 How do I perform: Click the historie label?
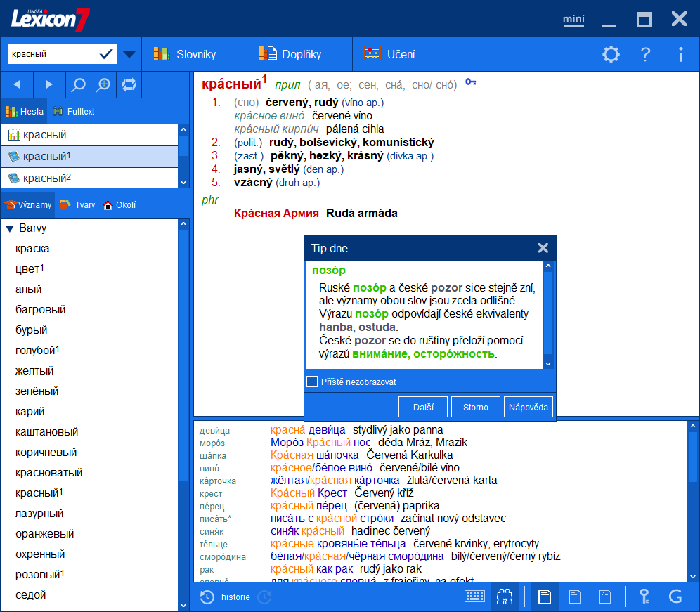[x=235, y=597]
